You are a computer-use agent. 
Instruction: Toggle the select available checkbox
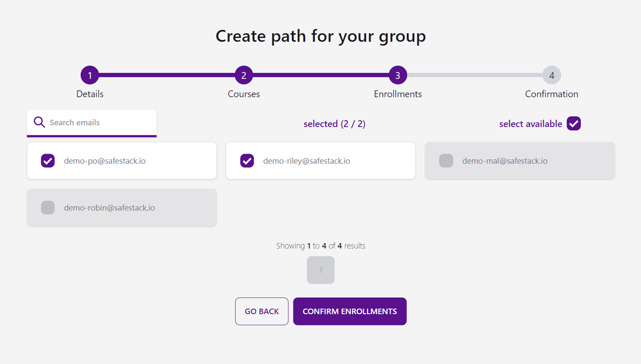[x=573, y=123]
